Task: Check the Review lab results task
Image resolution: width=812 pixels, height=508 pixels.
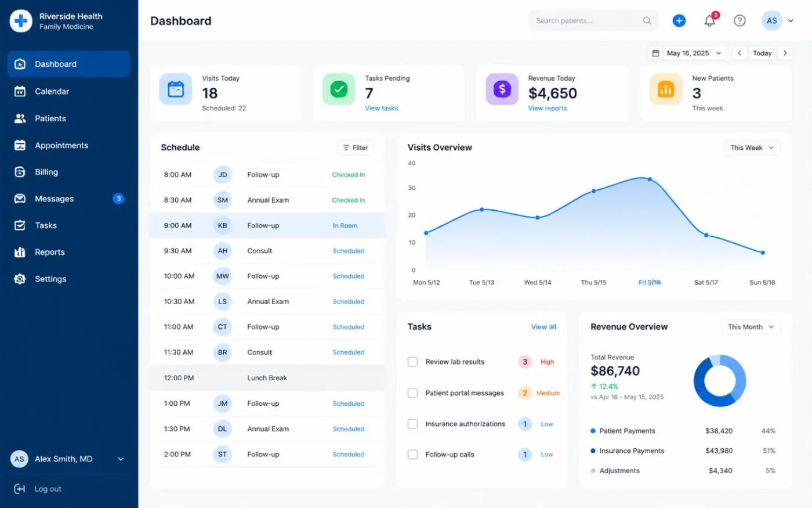Action: 413,362
